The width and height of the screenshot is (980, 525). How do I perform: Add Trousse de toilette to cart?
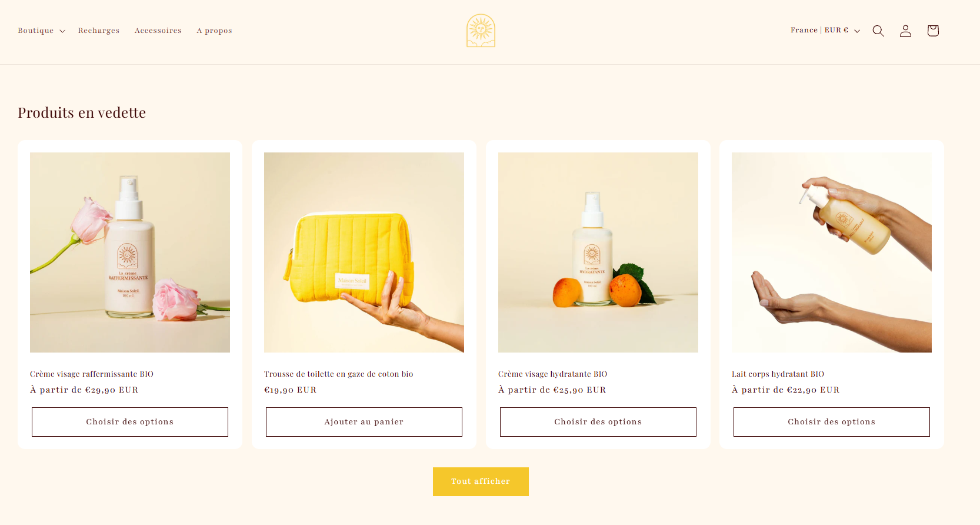[364, 422]
